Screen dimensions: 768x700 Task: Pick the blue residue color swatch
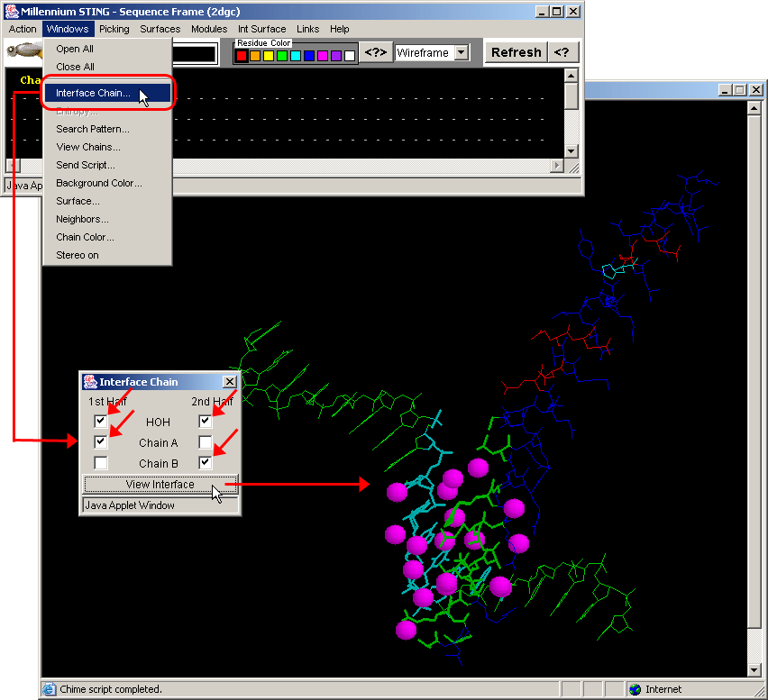click(309, 56)
